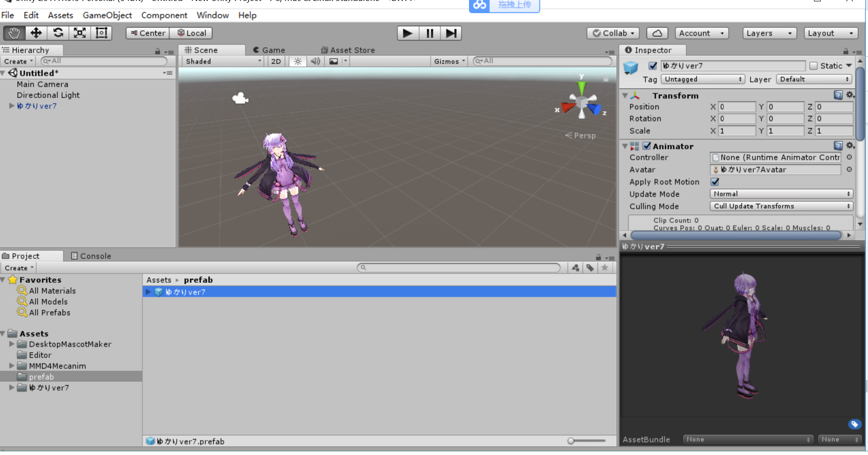The width and height of the screenshot is (868, 455).
Task: Click the Hierarchy lock icon
Action: click(158, 51)
